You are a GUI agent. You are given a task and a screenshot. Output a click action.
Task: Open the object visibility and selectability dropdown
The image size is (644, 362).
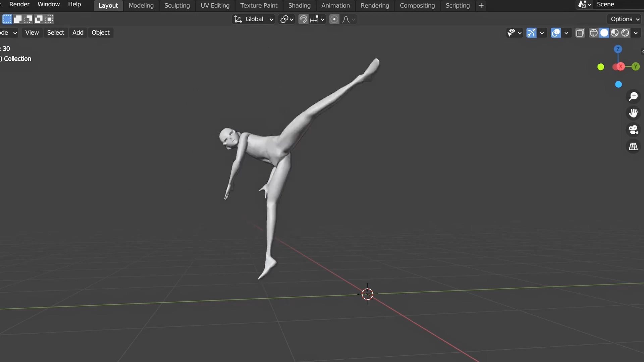515,33
